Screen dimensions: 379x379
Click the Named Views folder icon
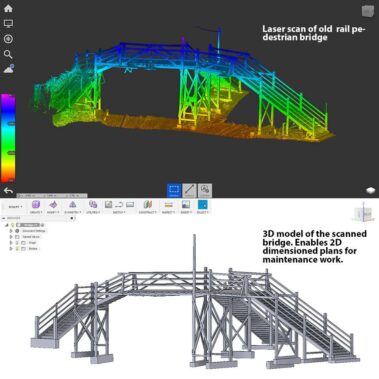click(x=18, y=237)
